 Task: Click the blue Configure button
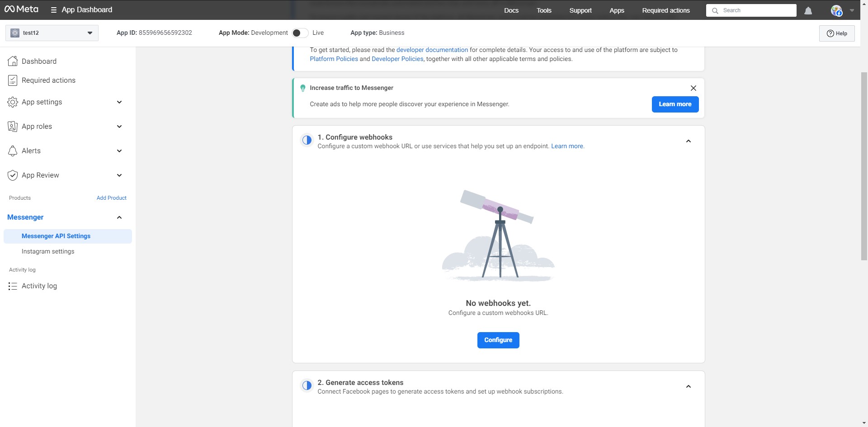[498, 340]
